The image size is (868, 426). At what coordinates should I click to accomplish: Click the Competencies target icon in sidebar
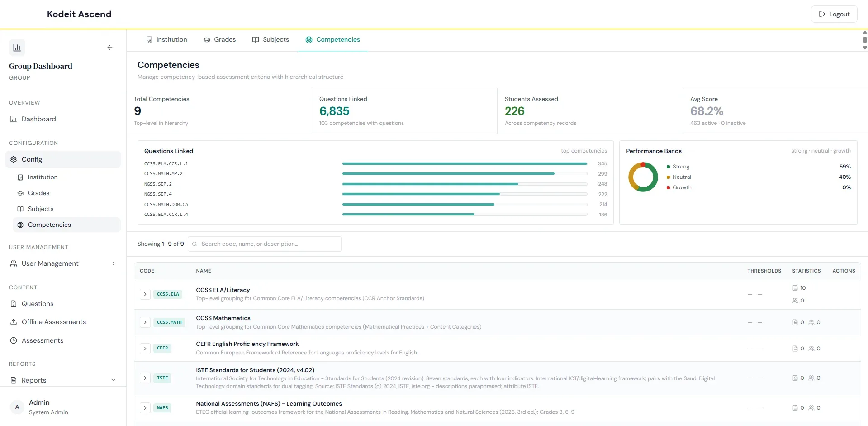tap(20, 225)
